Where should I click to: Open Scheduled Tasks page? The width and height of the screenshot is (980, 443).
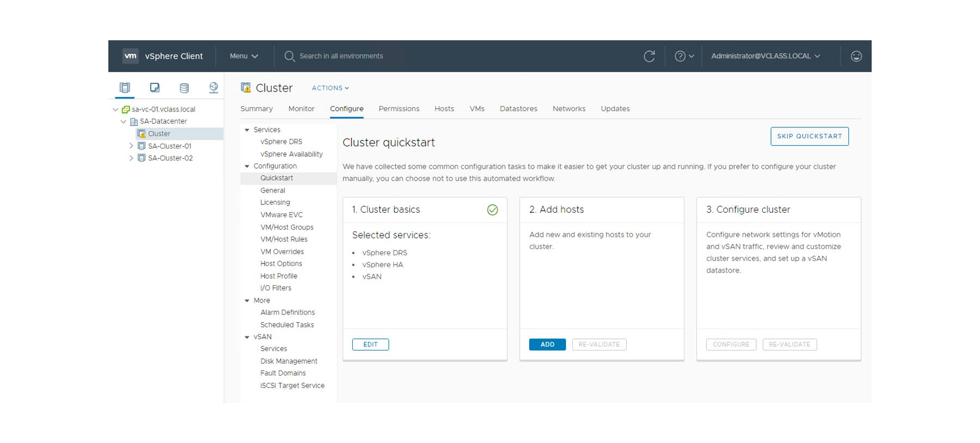[x=287, y=325]
